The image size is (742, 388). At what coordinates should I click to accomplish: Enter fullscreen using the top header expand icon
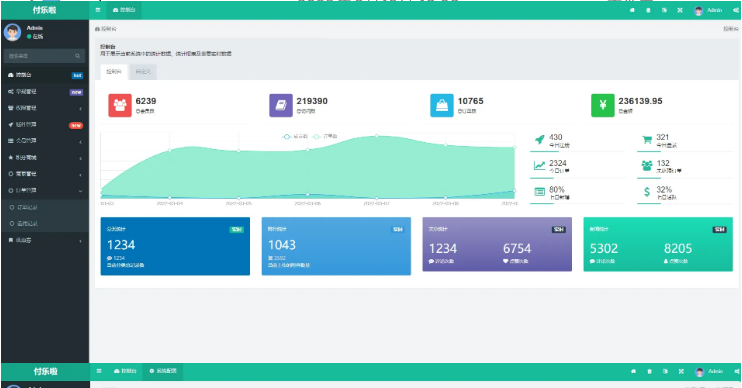680,10
